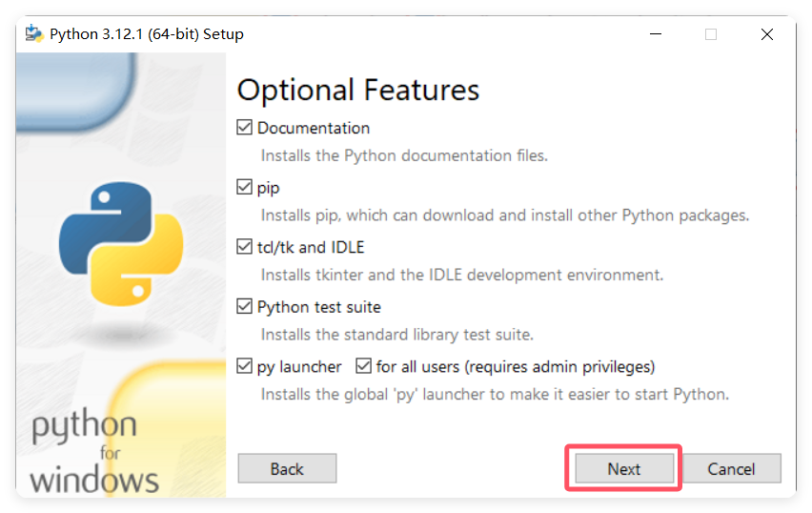Uncheck for all users (requires admin privileges)

pyautogui.click(x=363, y=366)
